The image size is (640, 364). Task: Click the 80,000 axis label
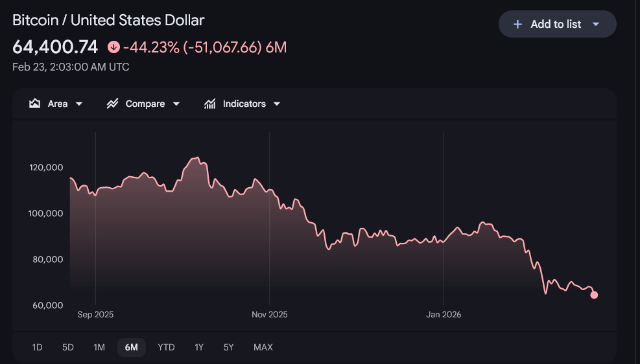[48, 259]
